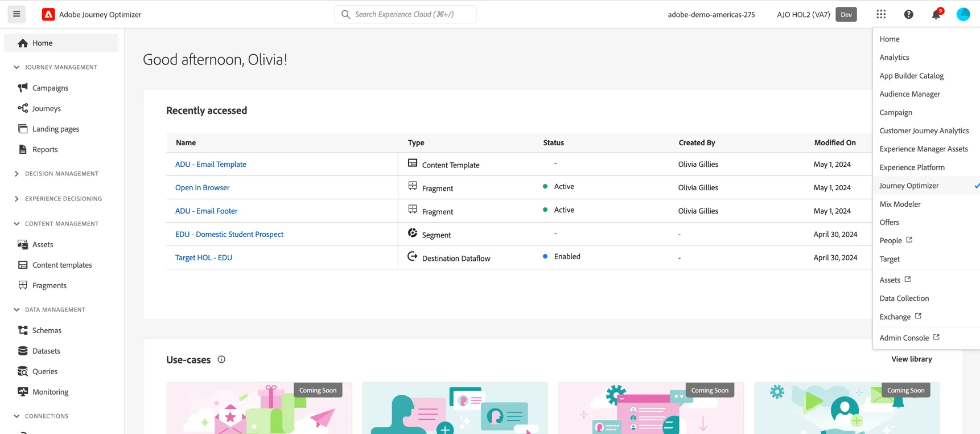Image resolution: width=980 pixels, height=434 pixels.
Task: Expand the Experience Decisioning section
Action: pyautogui.click(x=17, y=199)
